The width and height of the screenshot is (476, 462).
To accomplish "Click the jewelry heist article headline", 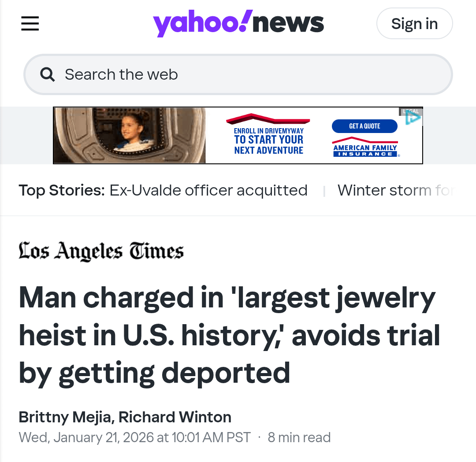I will coord(229,335).
